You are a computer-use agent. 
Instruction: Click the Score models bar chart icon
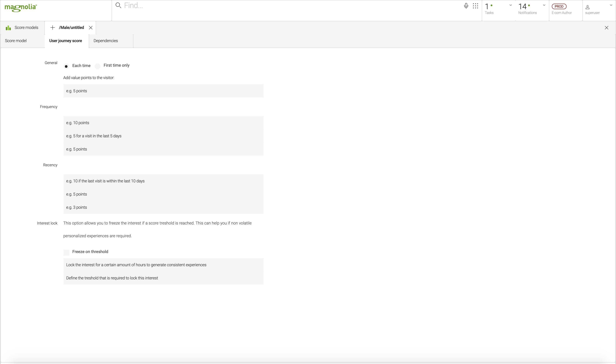[x=8, y=28]
